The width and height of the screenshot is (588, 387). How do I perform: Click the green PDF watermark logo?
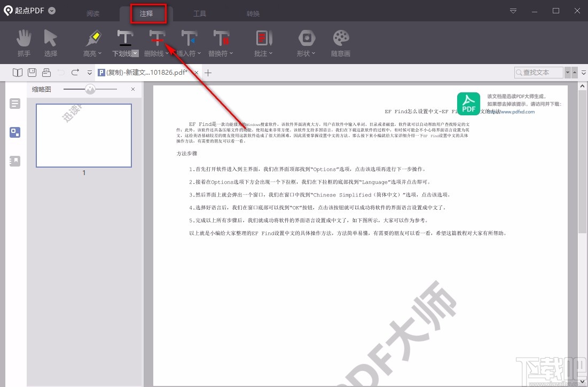click(x=468, y=104)
